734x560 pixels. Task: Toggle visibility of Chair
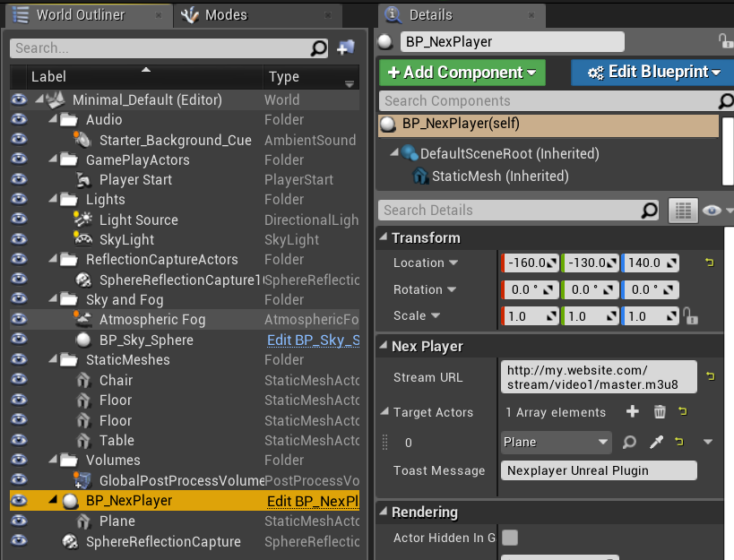click(19, 379)
